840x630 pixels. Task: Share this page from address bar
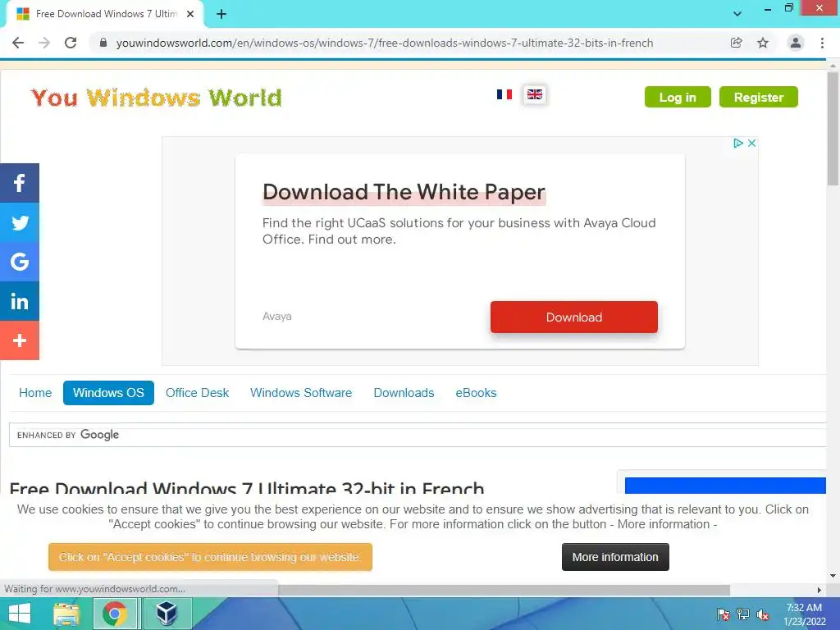(x=736, y=43)
